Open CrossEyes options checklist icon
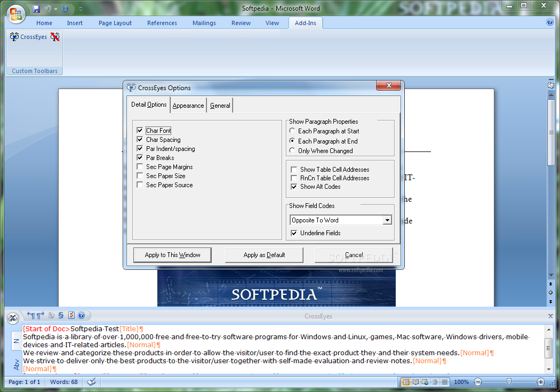 click(x=71, y=315)
